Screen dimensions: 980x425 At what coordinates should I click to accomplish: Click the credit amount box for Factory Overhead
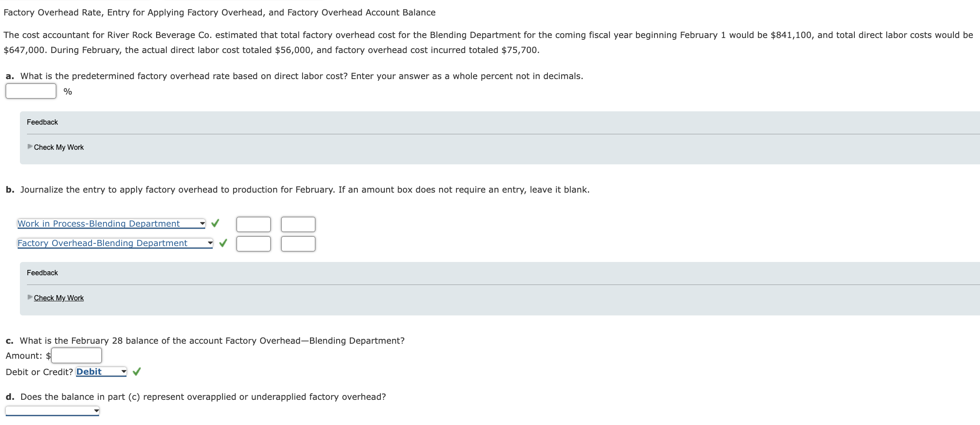[298, 243]
